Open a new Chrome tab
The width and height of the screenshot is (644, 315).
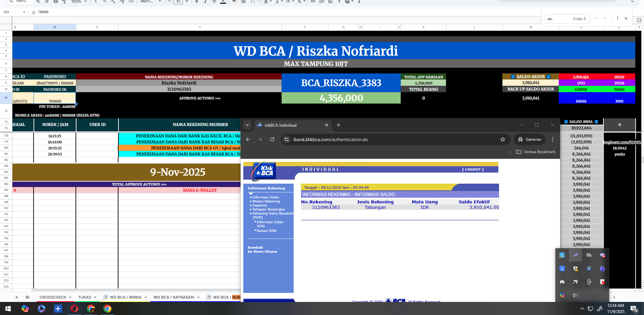pos(339,125)
